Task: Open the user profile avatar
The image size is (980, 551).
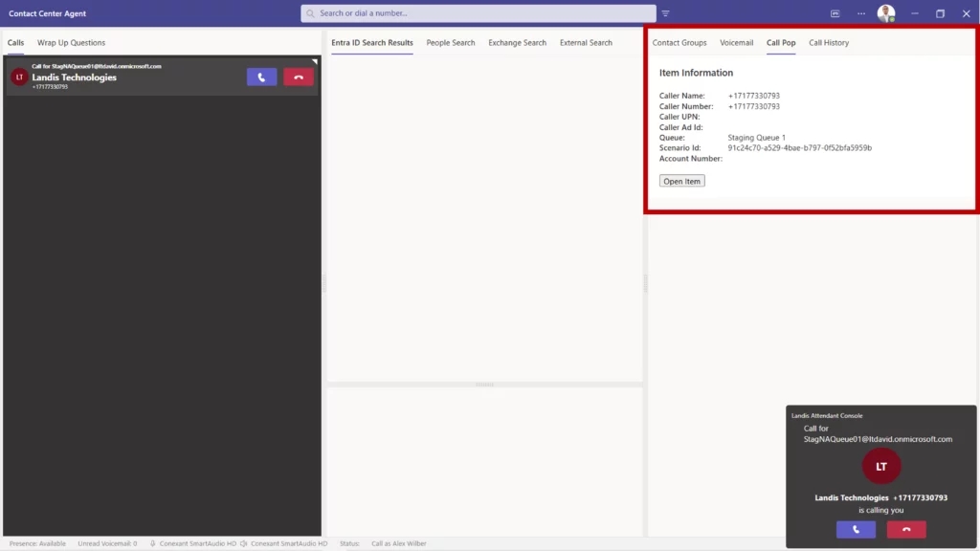Action: click(x=886, y=13)
